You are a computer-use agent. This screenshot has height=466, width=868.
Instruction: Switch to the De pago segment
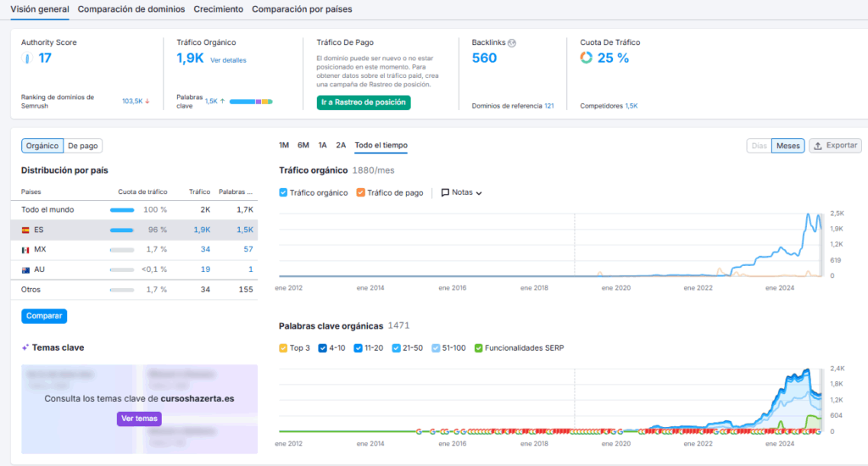[83, 146]
